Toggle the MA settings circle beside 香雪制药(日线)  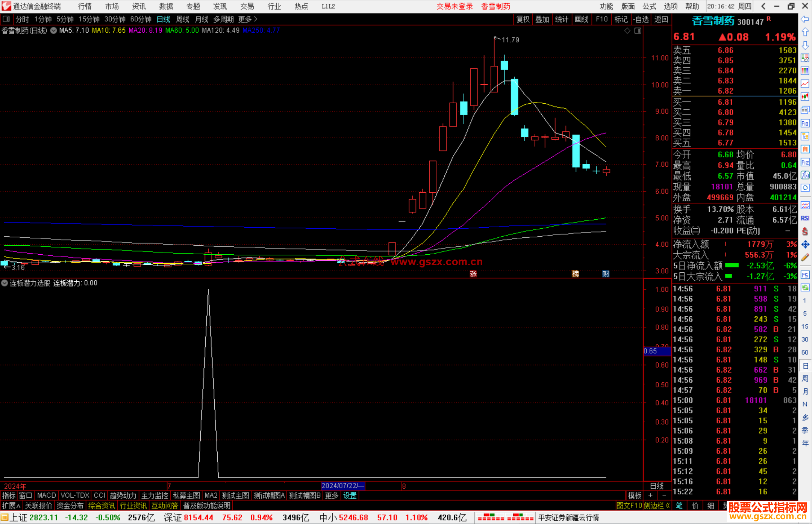click(54, 30)
